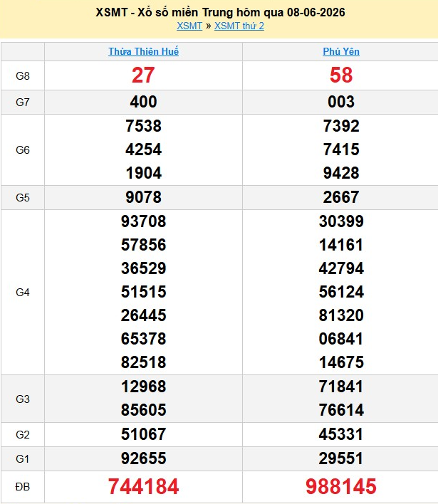The height and width of the screenshot is (504, 438).
Task: Select G3 number 76614
Action: pyautogui.click(x=341, y=410)
